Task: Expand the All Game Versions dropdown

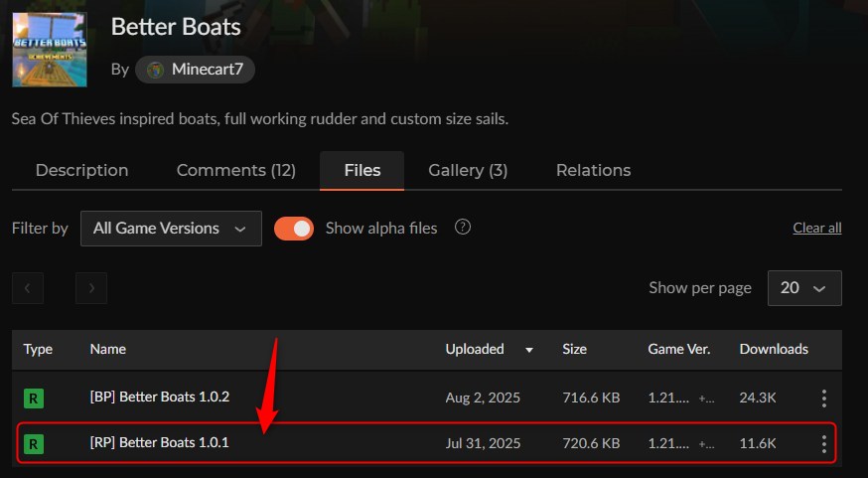Action: 171,229
